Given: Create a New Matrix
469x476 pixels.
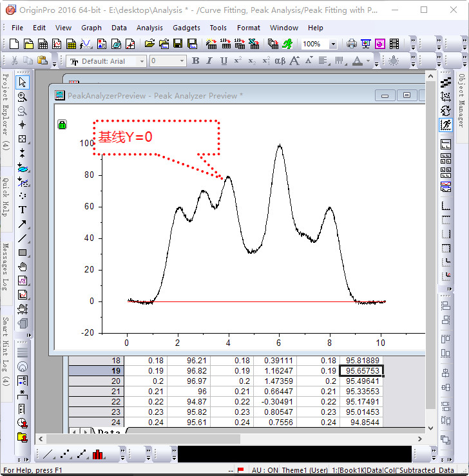Looking at the screenshot, I should [x=71, y=44].
